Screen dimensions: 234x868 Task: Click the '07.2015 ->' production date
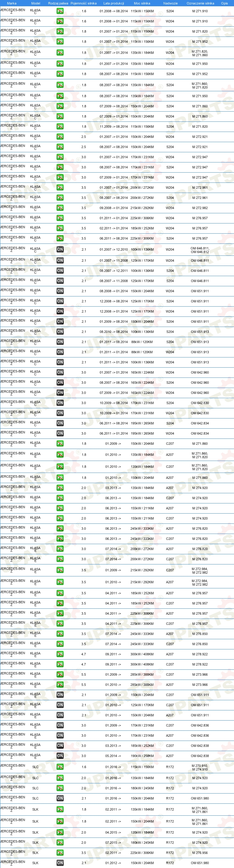click(113, 842)
